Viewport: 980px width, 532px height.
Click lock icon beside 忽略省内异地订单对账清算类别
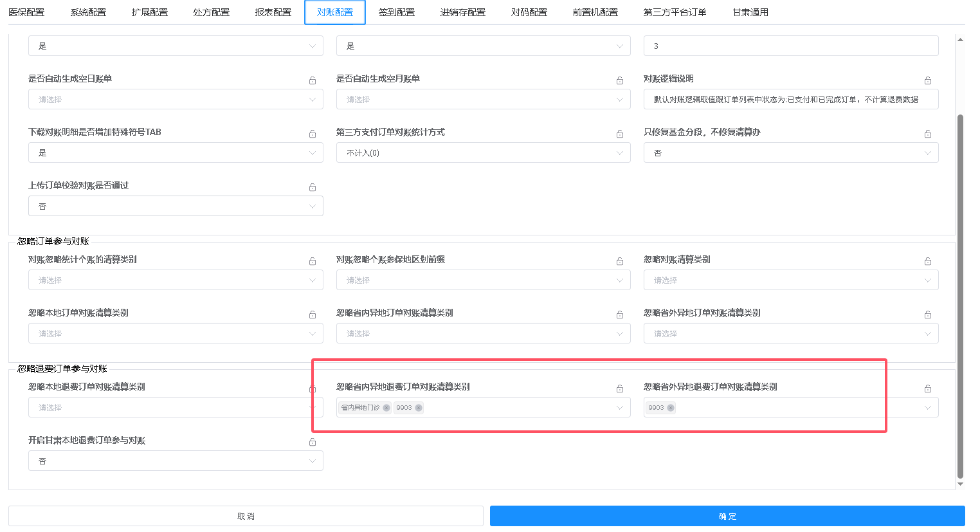point(620,315)
